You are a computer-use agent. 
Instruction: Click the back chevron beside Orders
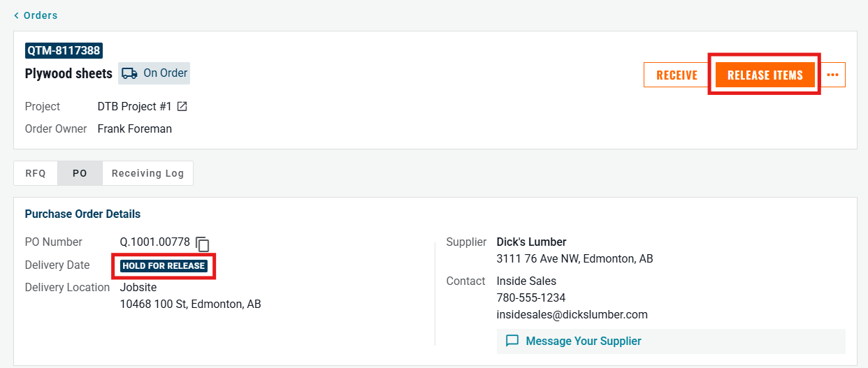tap(17, 15)
